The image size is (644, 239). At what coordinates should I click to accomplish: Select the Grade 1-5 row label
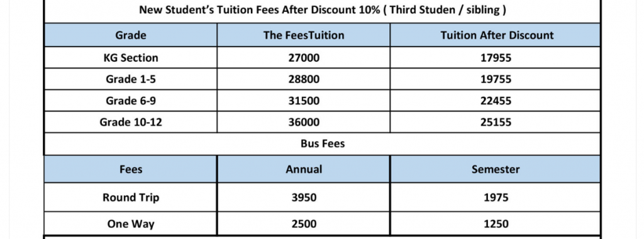click(131, 79)
